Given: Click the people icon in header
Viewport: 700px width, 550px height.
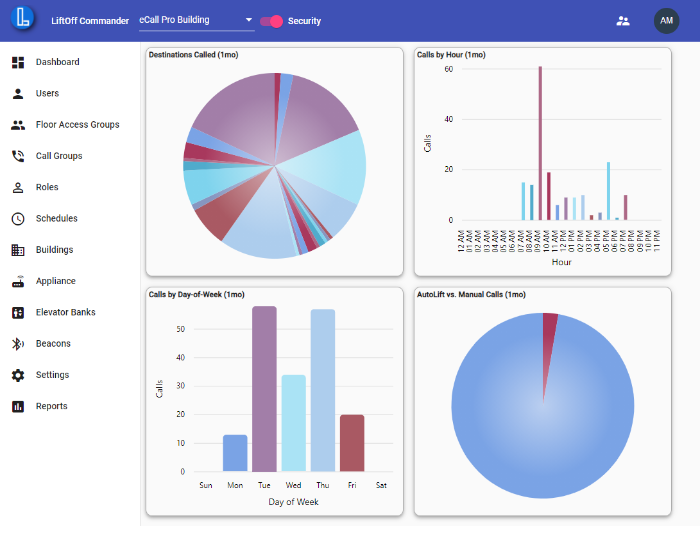Looking at the screenshot, I should 623,21.
